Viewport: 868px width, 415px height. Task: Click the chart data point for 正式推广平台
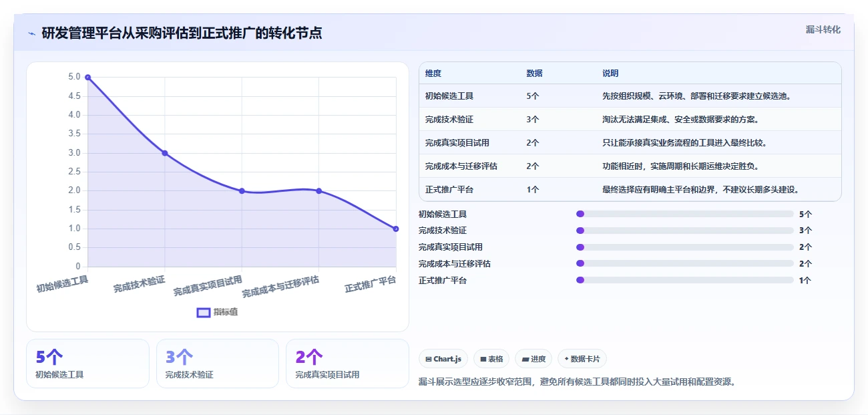point(396,229)
